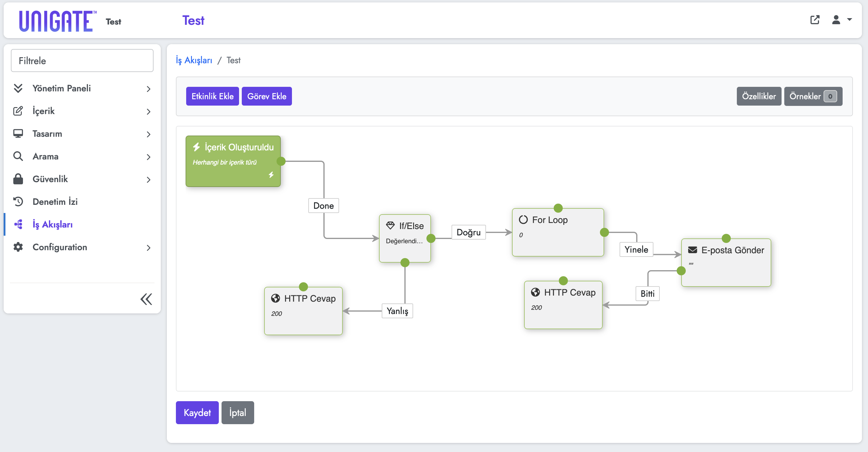Image resolution: width=868 pixels, height=452 pixels.
Task: Click "Herhangi bir içerik türü" text
Action: tap(225, 162)
